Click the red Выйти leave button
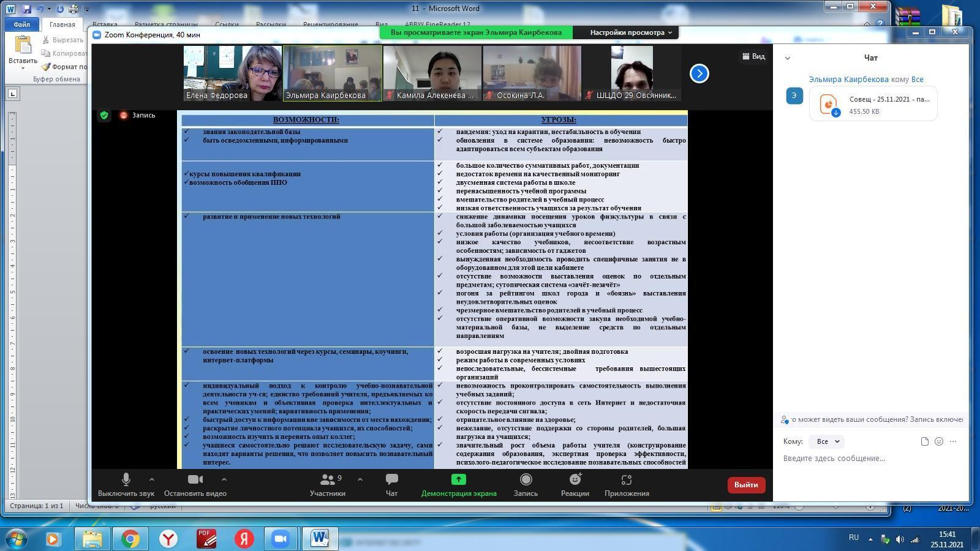 pos(746,485)
